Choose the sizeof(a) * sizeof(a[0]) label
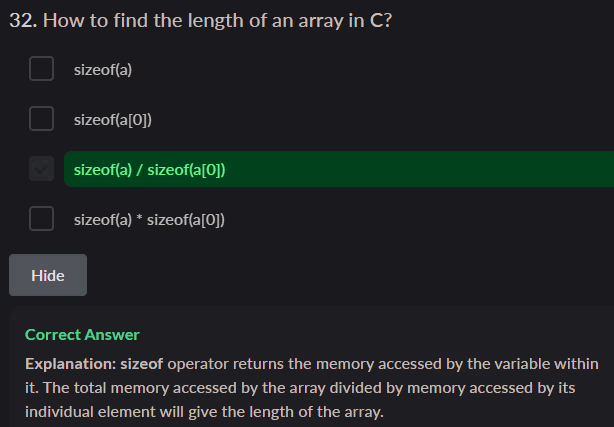Screen dimensions: 614x427 149,219
